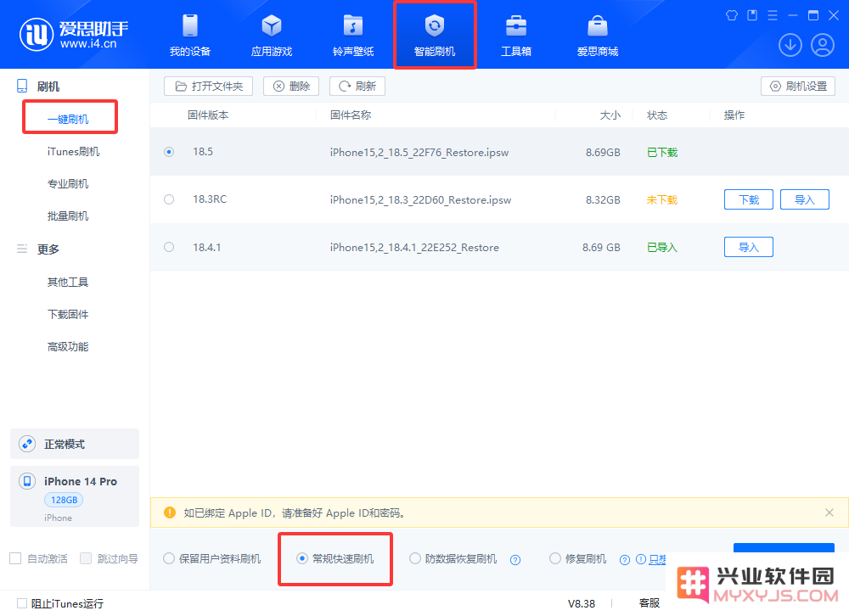Click the 128GB storage badge

[x=64, y=500]
